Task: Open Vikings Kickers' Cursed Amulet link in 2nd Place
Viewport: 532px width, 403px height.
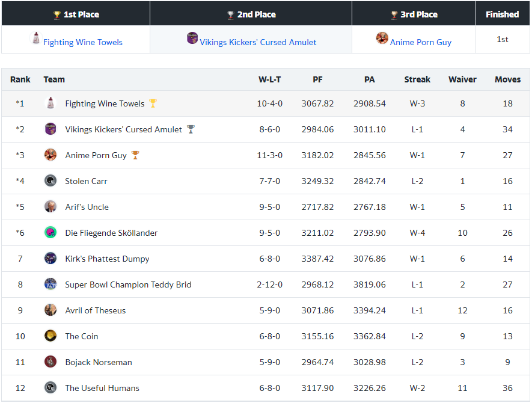Action: pos(258,42)
